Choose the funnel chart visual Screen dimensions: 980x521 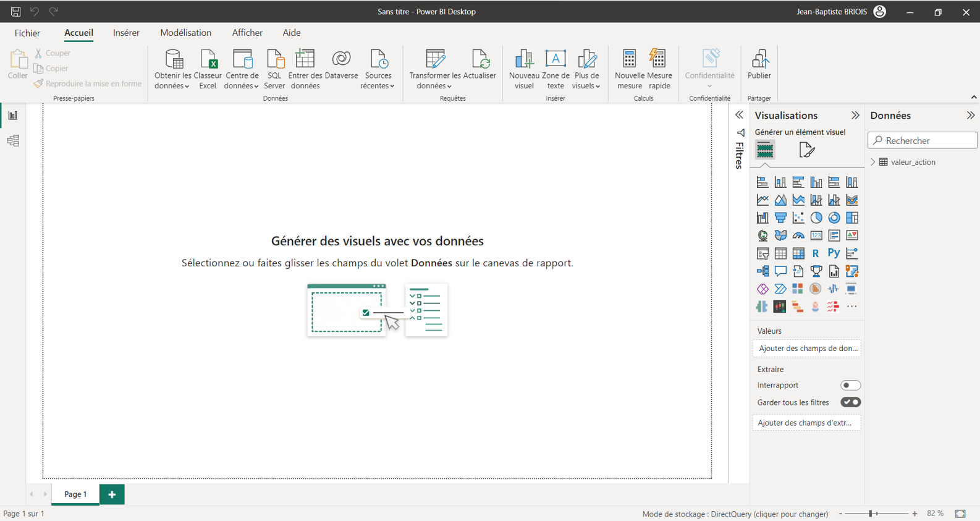(780, 218)
